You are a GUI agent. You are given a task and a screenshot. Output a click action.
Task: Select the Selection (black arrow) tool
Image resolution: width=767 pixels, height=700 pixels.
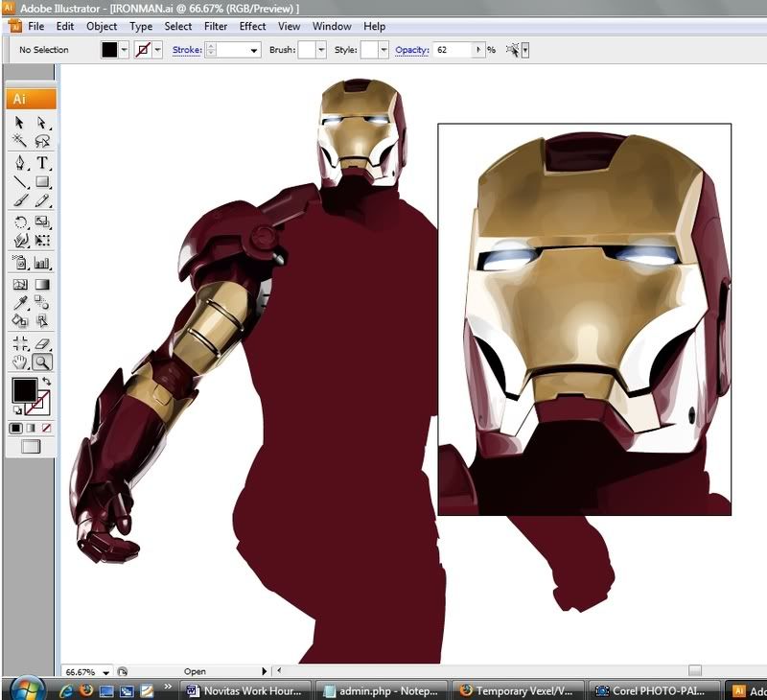(19, 123)
